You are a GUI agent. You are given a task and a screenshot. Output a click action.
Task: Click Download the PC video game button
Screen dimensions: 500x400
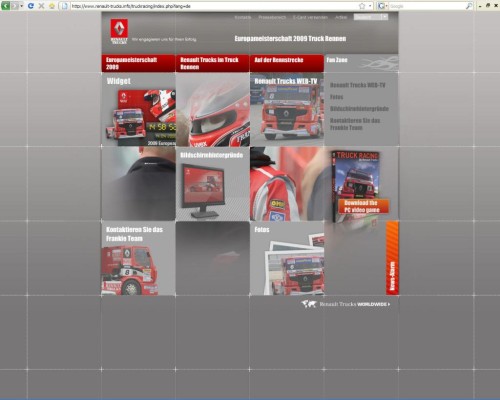(362, 206)
